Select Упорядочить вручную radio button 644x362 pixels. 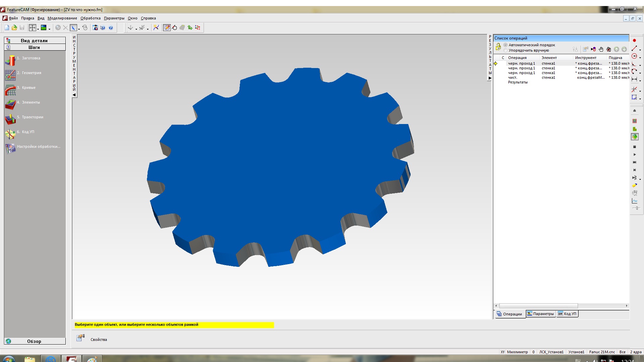[505, 51]
